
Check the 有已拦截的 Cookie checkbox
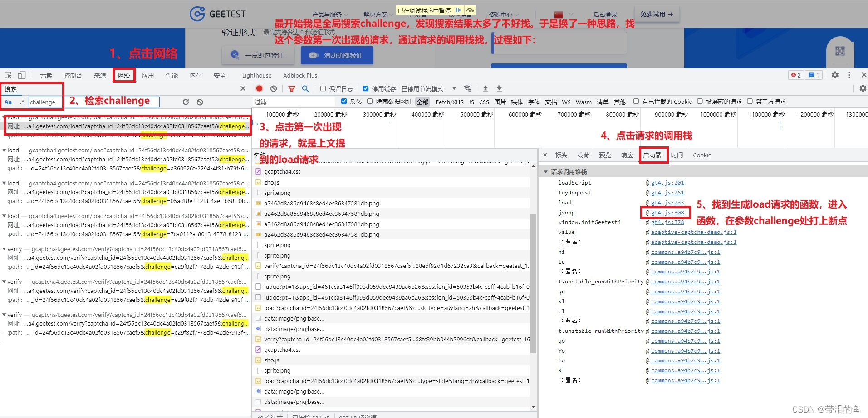(x=636, y=102)
